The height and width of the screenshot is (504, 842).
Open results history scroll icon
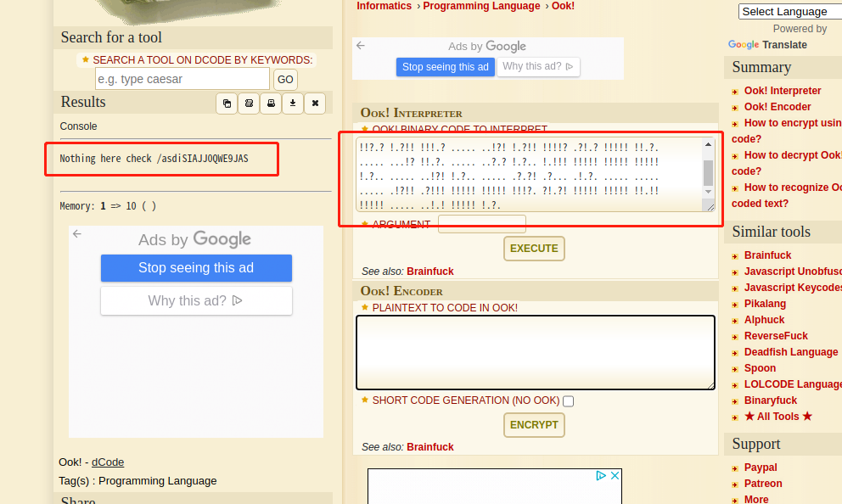(x=249, y=103)
